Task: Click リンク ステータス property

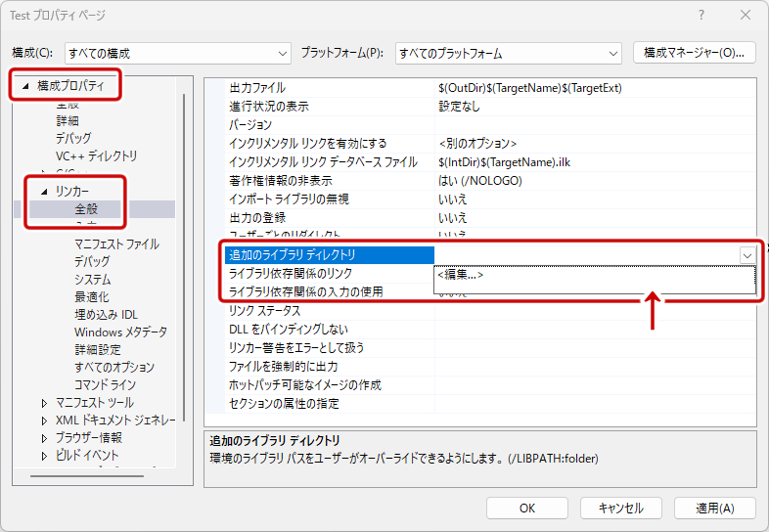Action: pyautogui.click(x=265, y=311)
